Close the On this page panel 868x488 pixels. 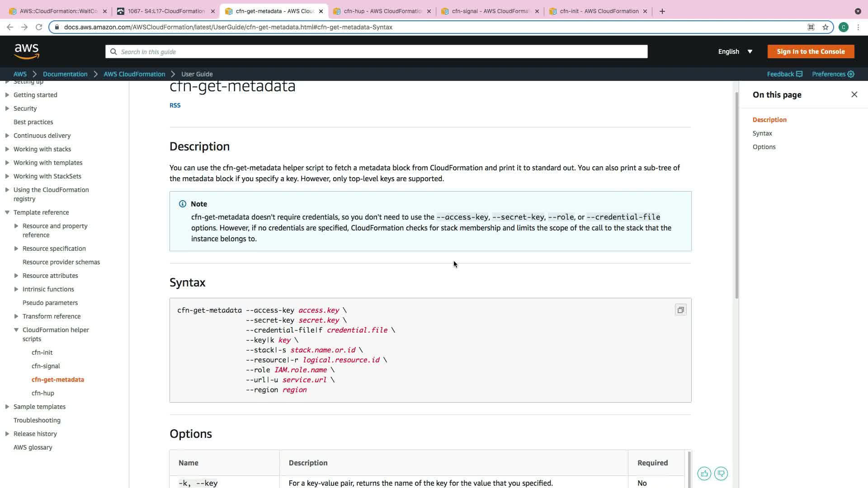[854, 94]
